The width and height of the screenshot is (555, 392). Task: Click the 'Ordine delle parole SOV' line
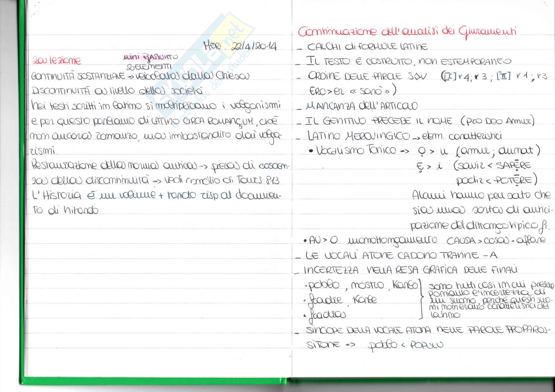pos(367,76)
